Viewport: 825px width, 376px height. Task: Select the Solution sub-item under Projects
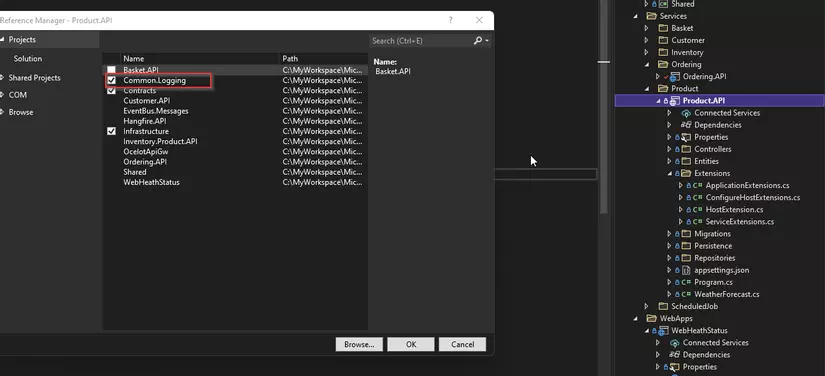click(x=28, y=59)
